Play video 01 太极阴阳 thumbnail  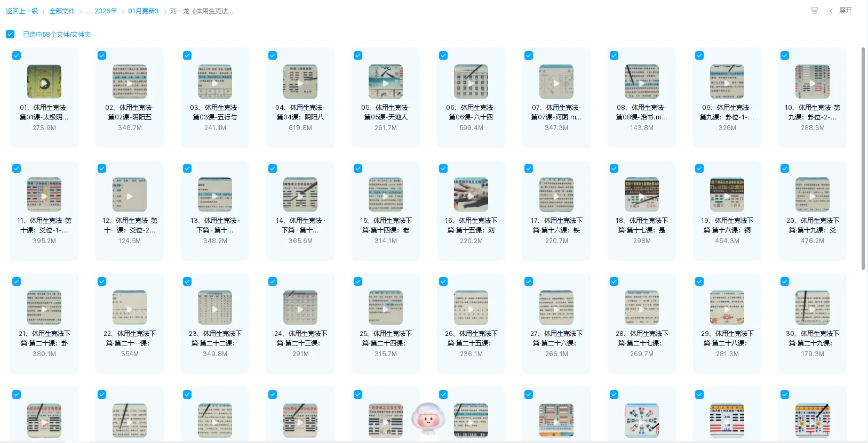(44, 82)
